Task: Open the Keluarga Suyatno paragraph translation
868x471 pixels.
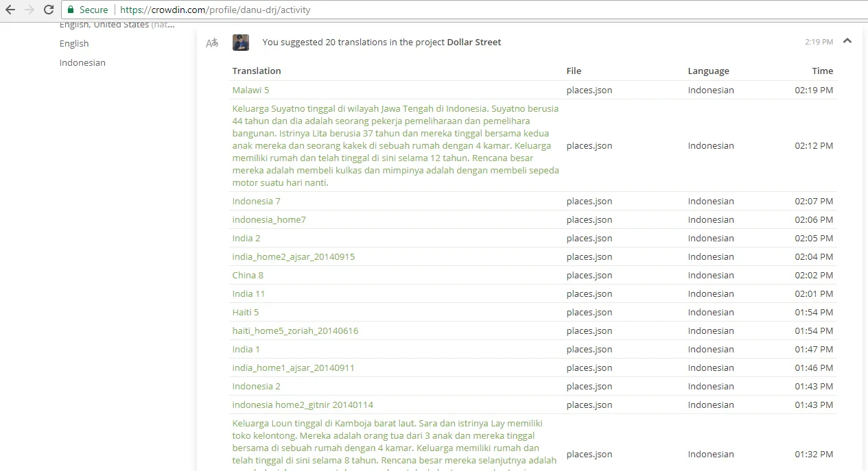Action: click(x=396, y=146)
